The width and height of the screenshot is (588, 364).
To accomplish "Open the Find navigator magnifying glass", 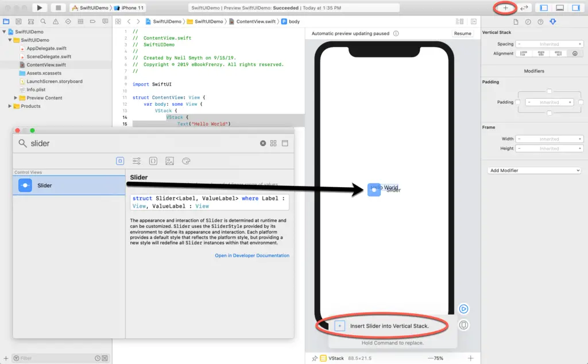I will coord(43,21).
